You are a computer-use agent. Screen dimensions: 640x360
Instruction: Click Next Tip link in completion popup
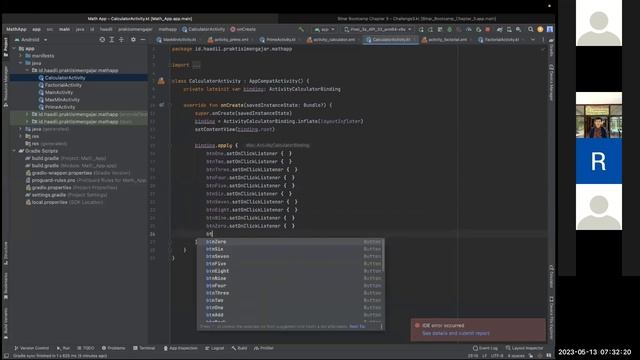coord(357,327)
